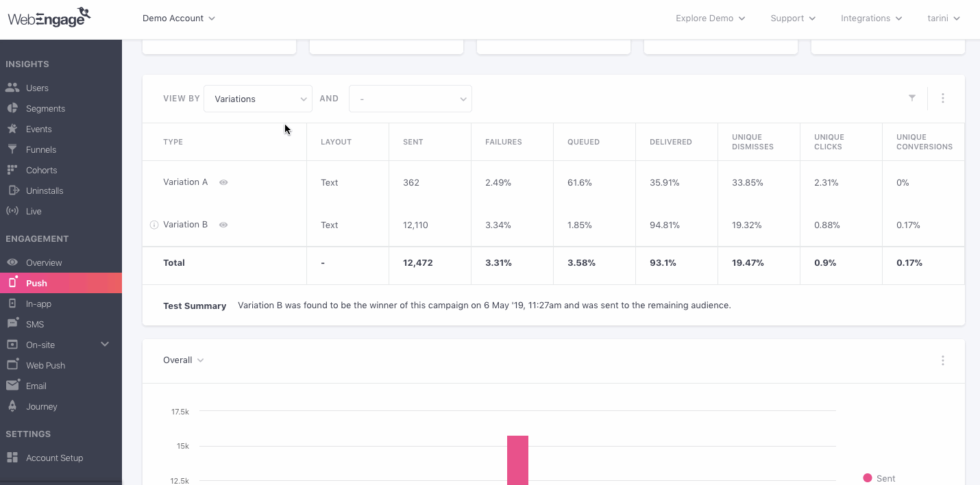Screen dimensions: 980x485
Task: Go to Cohorts in sidebar
Action: (42, 170)
